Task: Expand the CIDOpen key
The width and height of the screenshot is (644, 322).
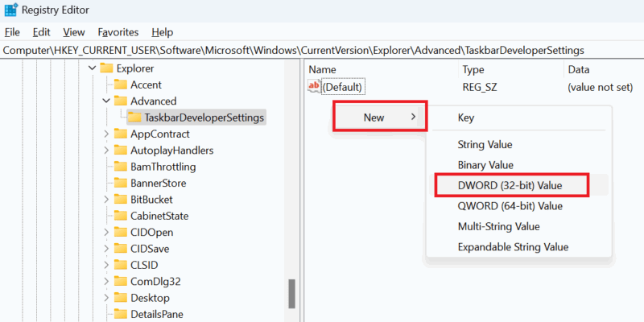Action: [106, 232]
